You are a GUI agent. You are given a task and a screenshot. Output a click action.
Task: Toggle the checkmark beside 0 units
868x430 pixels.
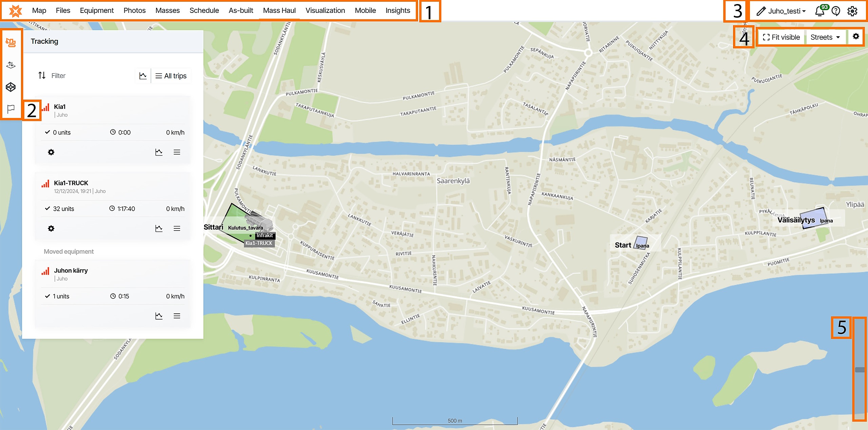(47, 132)
